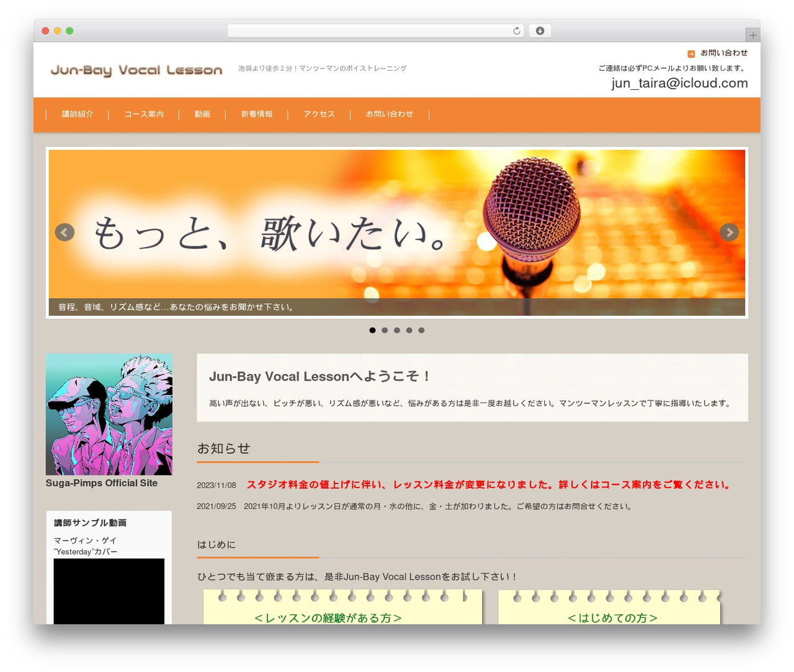
Task: Open the red スタジオ料金の値上げ announcement
Action: [x=489, y=485]
